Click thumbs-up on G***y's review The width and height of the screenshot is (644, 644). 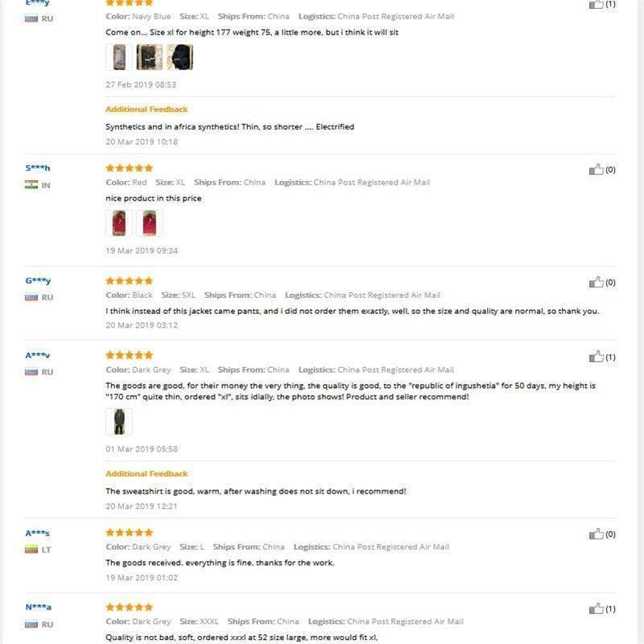coord(596,283)
